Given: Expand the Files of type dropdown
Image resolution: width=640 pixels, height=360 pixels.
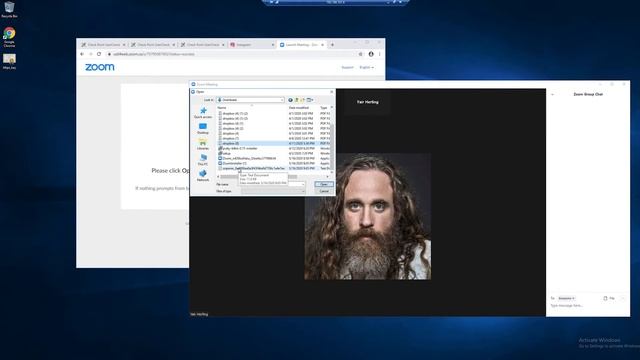Looking at the screenshot, I should point(303,191).
